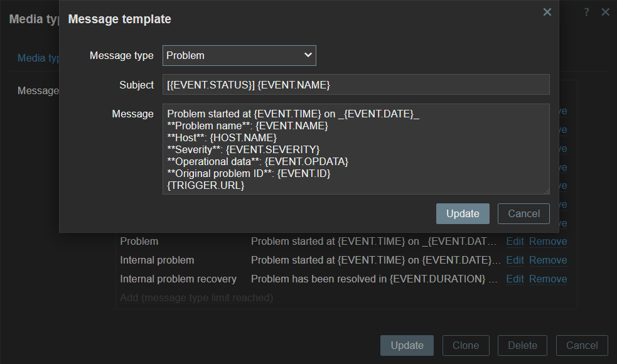
Task: Remove the Internal problem recovery template
Action: coord(547,279)
